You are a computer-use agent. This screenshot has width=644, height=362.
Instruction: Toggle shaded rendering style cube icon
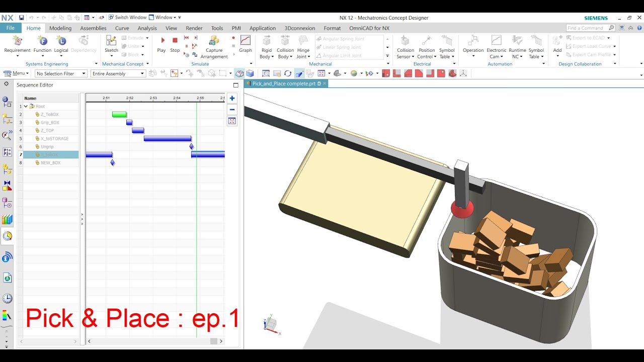tap(250, 73)
